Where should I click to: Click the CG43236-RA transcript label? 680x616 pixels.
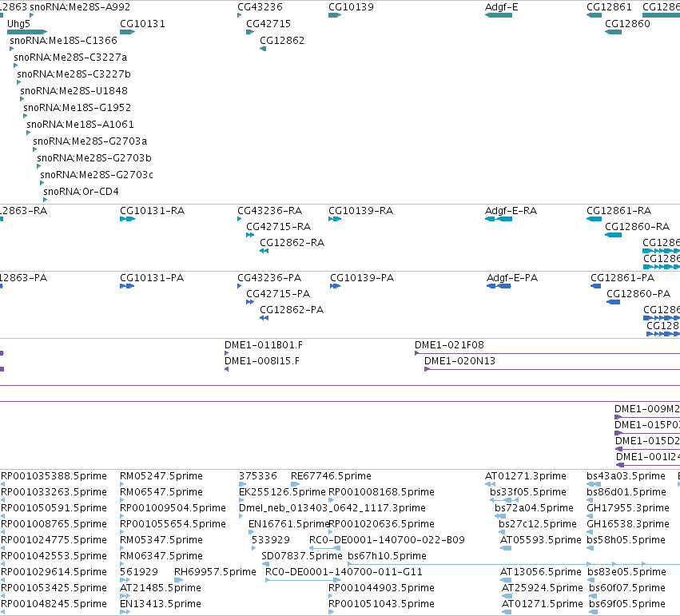point(270,211)
